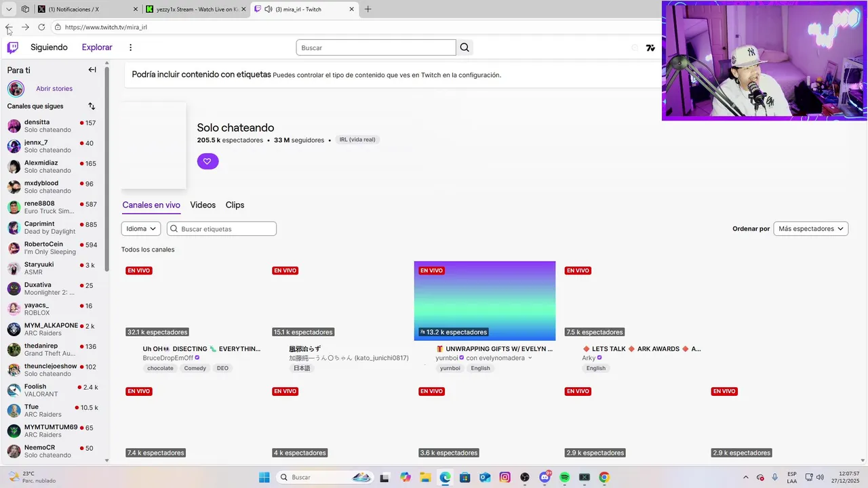Switch to the Clips tab
This screenshot has height=488, width=868.
235,205
